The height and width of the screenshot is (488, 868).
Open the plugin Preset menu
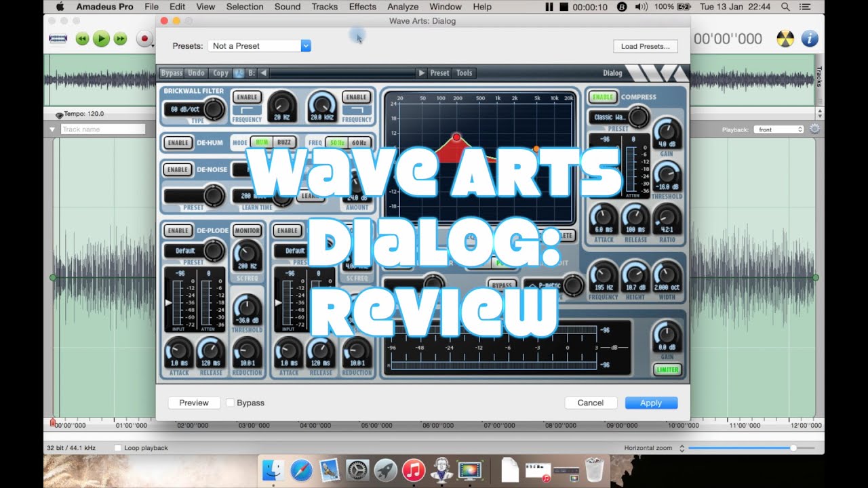[x=439, y=73]
